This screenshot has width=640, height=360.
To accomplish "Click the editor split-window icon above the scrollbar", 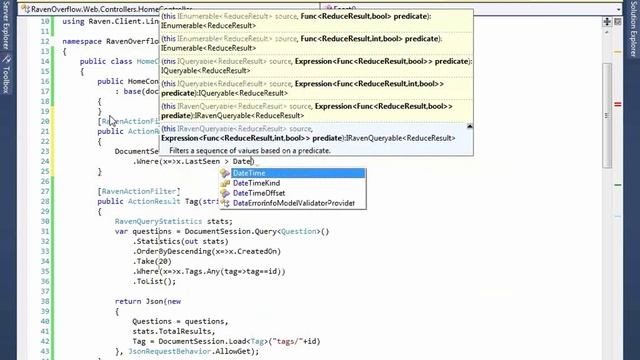I will [607, 22].
